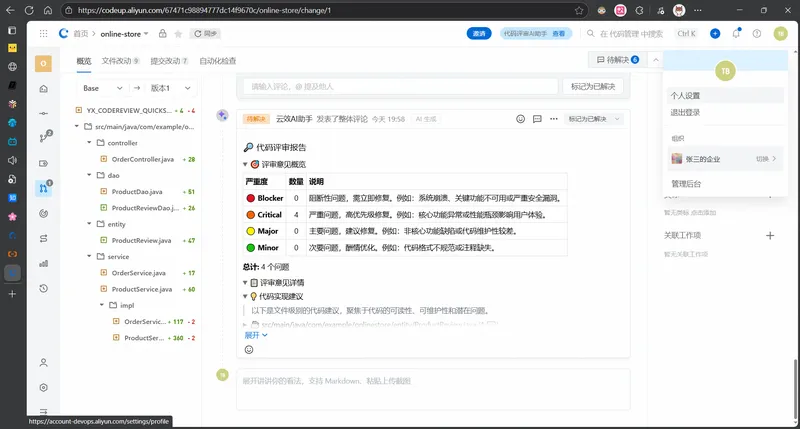Collapse the dao folder
The image size is (800, 429).
tap(89, 175)
